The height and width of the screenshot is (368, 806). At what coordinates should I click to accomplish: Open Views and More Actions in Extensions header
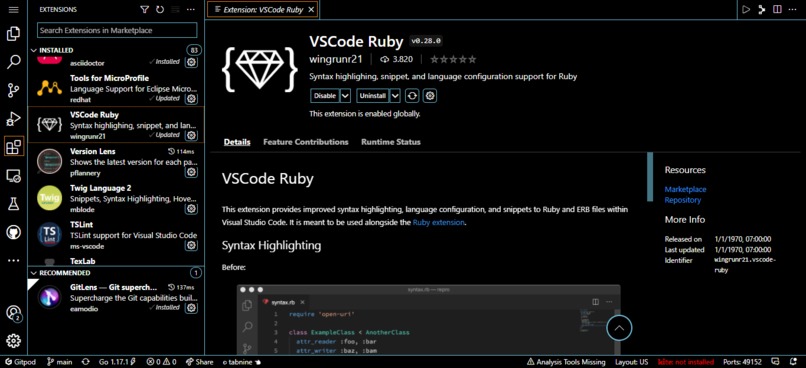(191, 9)
